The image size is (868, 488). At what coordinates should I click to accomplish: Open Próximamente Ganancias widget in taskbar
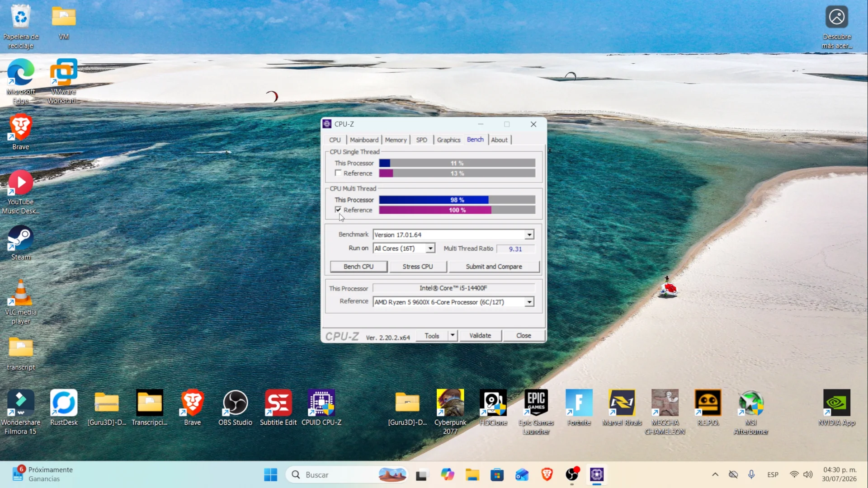tap(43, 474)
